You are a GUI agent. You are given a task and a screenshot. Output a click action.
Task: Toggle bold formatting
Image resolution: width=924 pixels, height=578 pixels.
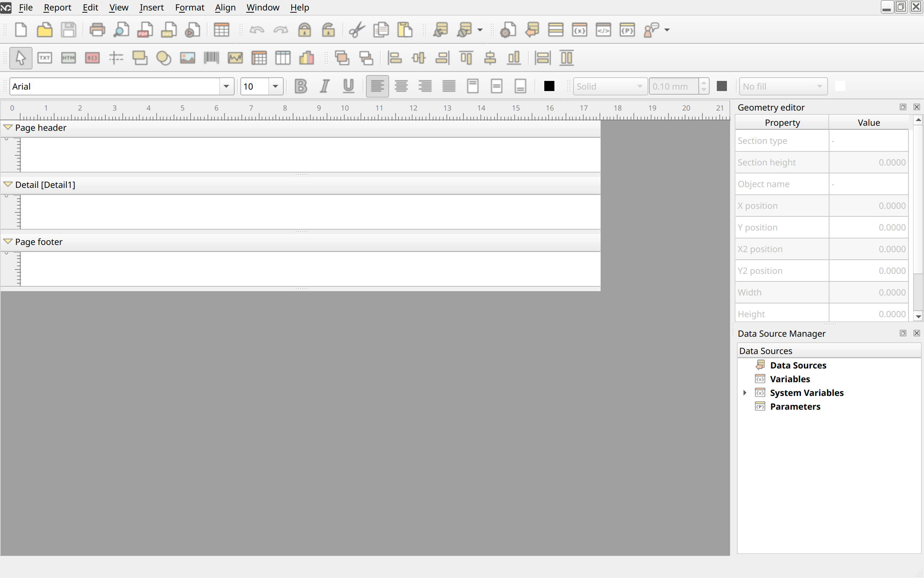coord(301,86)
